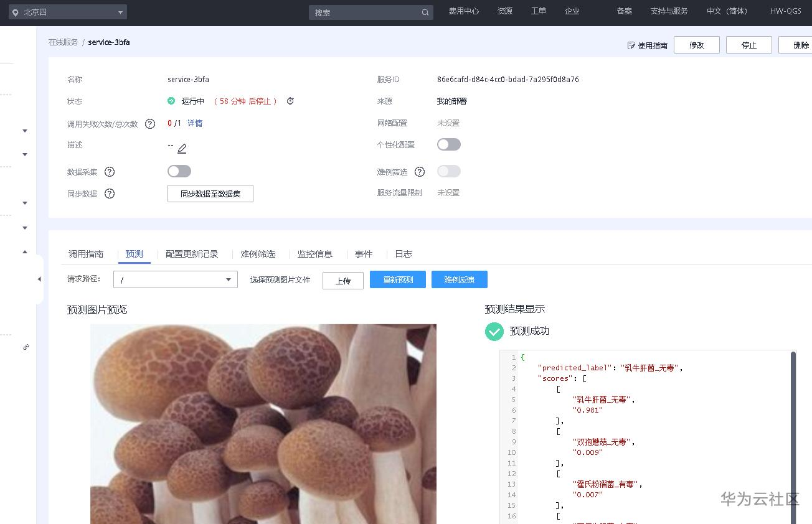
Task: Click 未设置 in the 网络配置 row
Action: (x=448, y=123)
